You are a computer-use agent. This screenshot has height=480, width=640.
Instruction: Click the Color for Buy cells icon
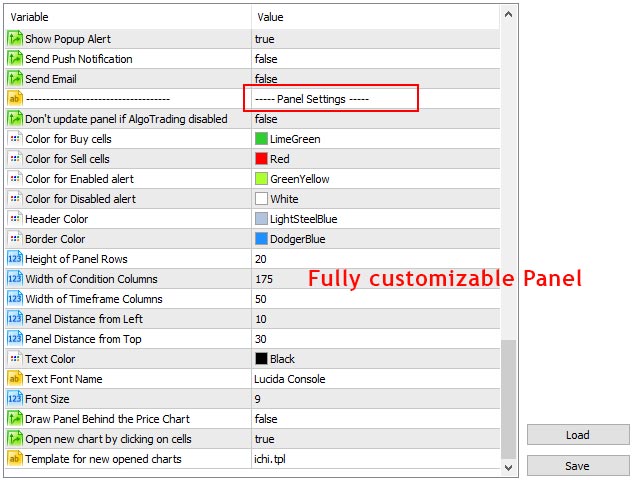pyautogui.click(x=14, y=139)
